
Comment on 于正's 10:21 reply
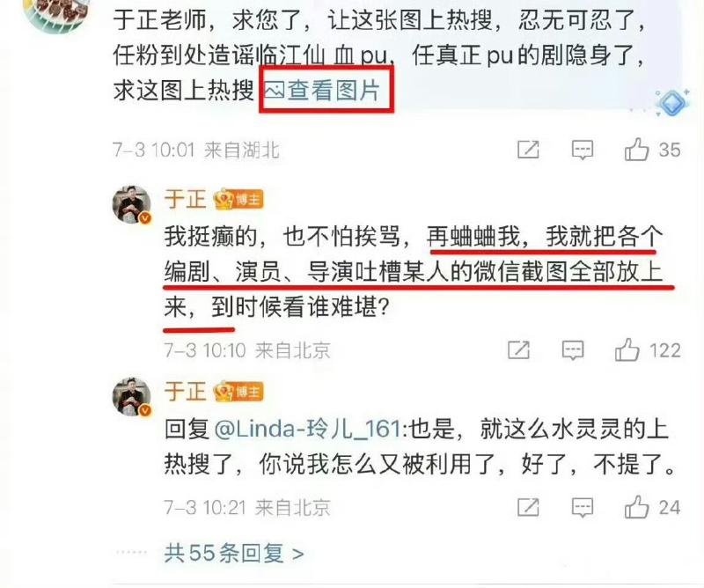(x=583, y=508)
